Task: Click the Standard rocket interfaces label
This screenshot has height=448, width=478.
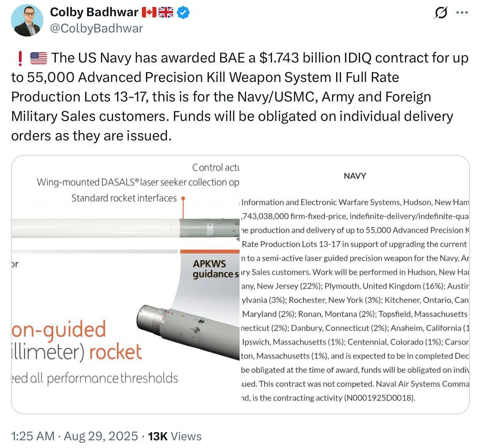Action: pos(124,198)
